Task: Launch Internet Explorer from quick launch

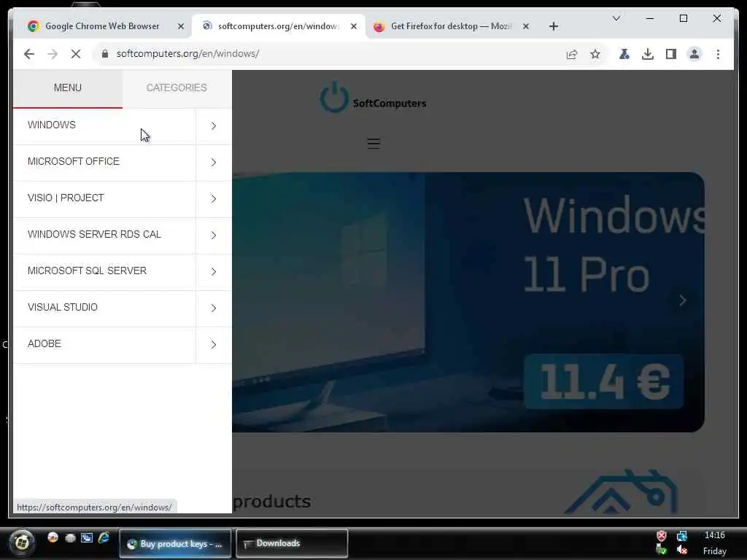Action: click(104, 538)
